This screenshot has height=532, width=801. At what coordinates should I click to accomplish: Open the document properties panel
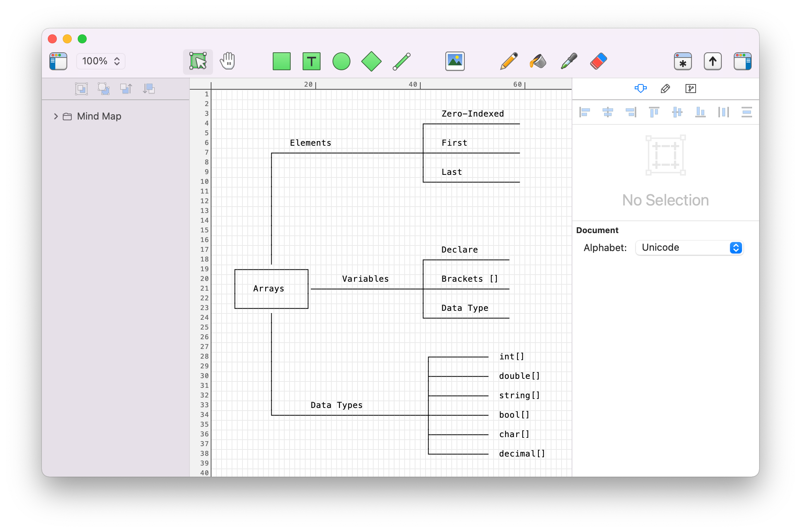690,89
